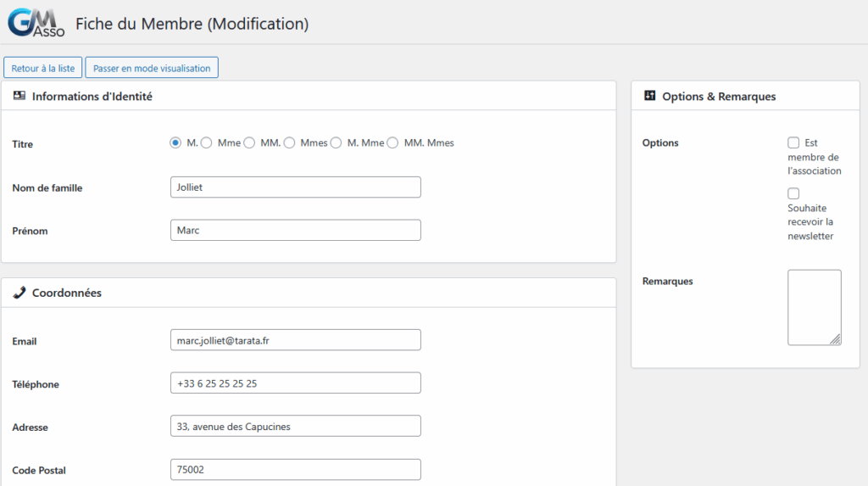
Task: Click into the Email input field
Action: tap(295, 340)
